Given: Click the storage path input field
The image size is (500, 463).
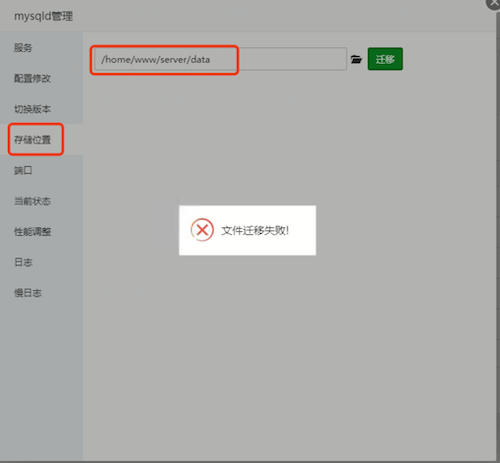Looking at the screenshot, I should pyautogui.click(x=220, y=59).
